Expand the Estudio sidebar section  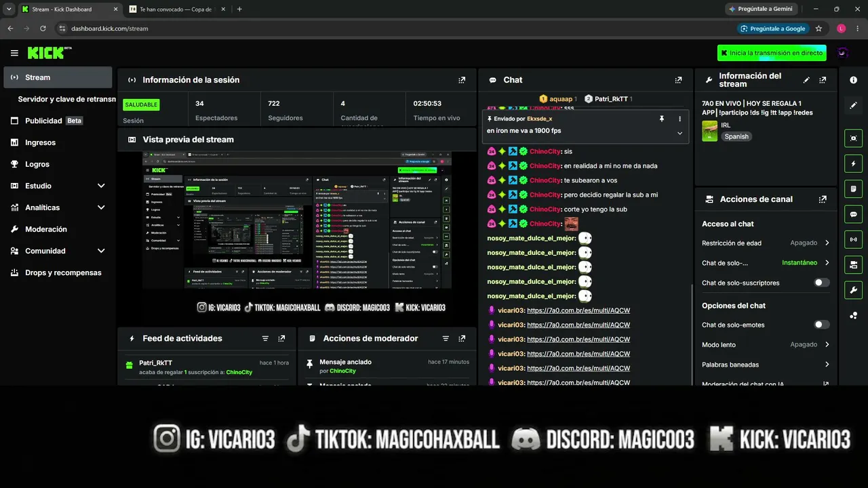tap(101, 186)
